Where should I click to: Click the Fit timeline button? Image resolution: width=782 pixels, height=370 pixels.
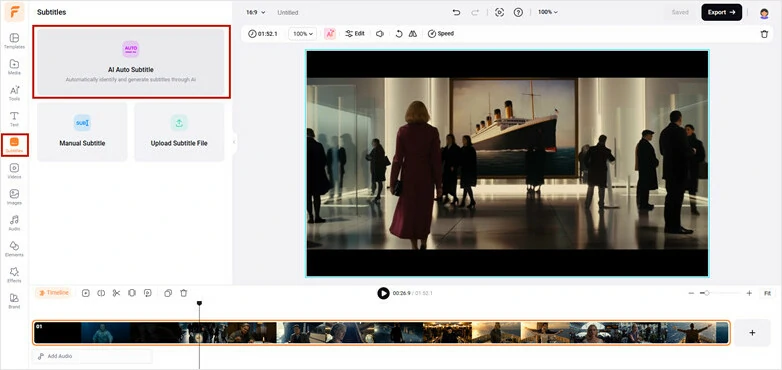tap(767, 293)
